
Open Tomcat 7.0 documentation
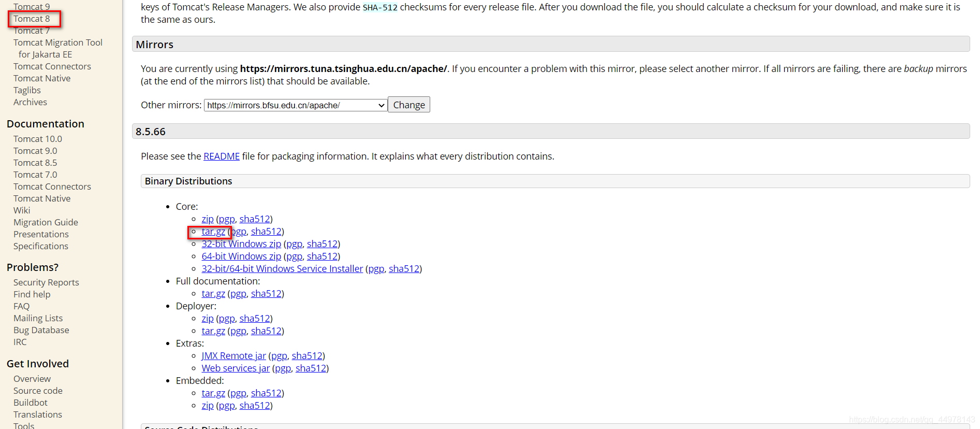pos(35,175)
